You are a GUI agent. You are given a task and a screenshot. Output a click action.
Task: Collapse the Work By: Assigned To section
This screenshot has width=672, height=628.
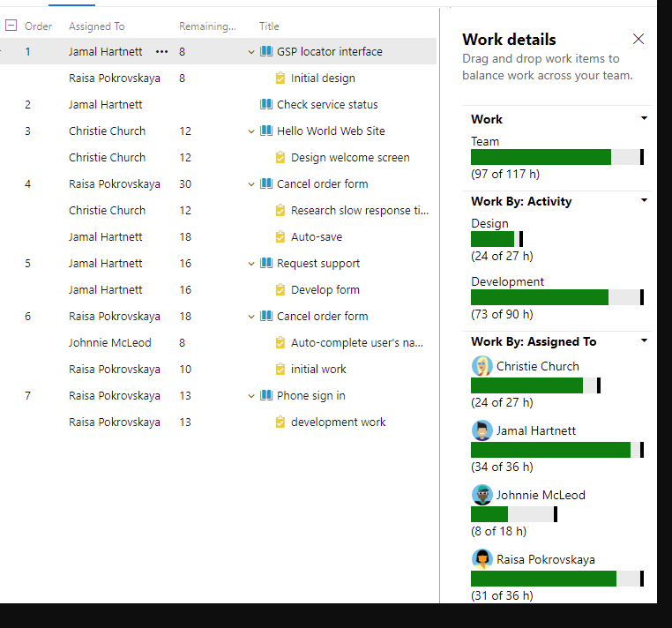644,340
